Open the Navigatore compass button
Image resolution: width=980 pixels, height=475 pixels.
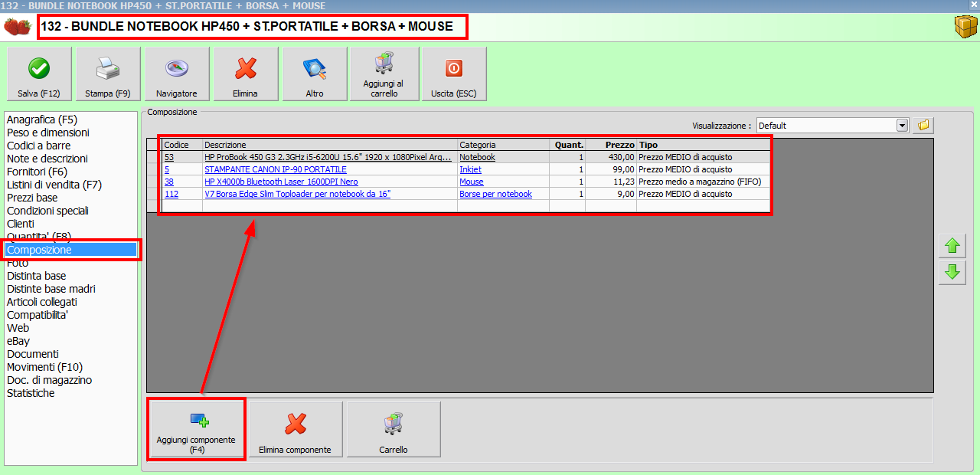[x=177, y=74]
